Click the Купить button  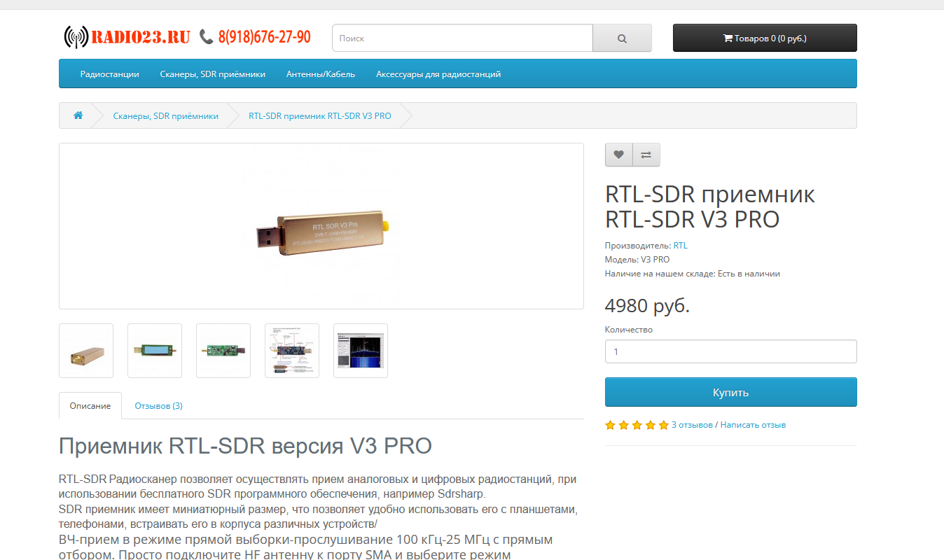coord(731,392)
